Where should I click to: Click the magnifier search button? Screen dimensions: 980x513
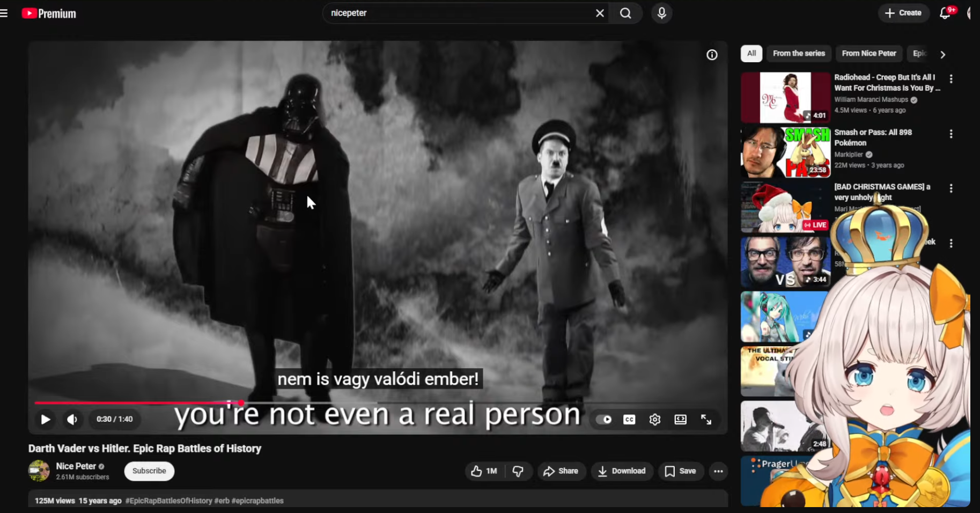point(625,13)
